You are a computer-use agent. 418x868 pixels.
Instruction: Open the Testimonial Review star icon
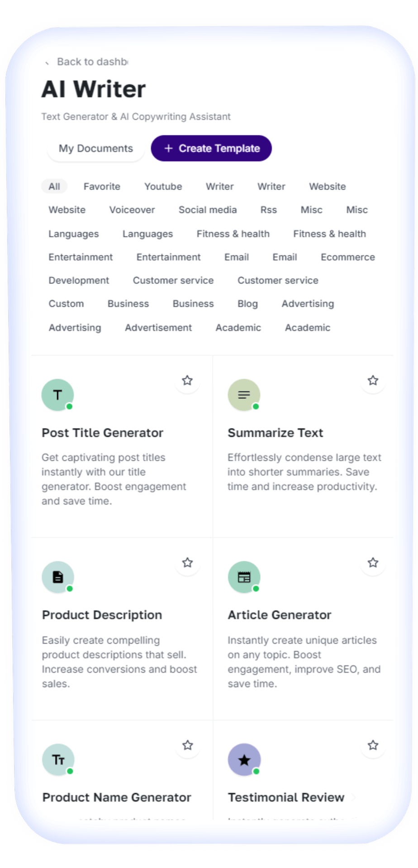click(244, 759)
